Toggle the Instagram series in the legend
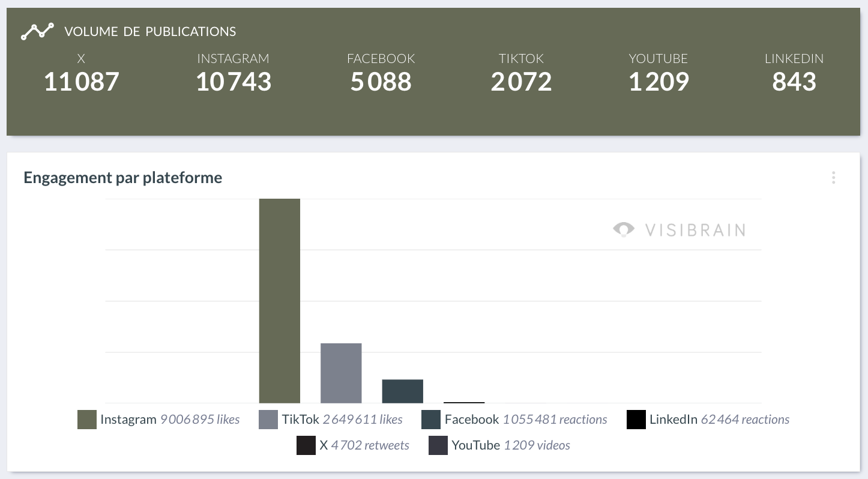The image size is (868, 479). coord(158,420)
